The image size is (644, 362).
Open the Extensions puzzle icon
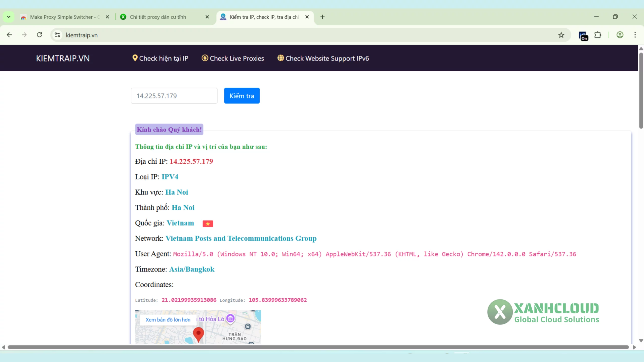tap(598, 35)
